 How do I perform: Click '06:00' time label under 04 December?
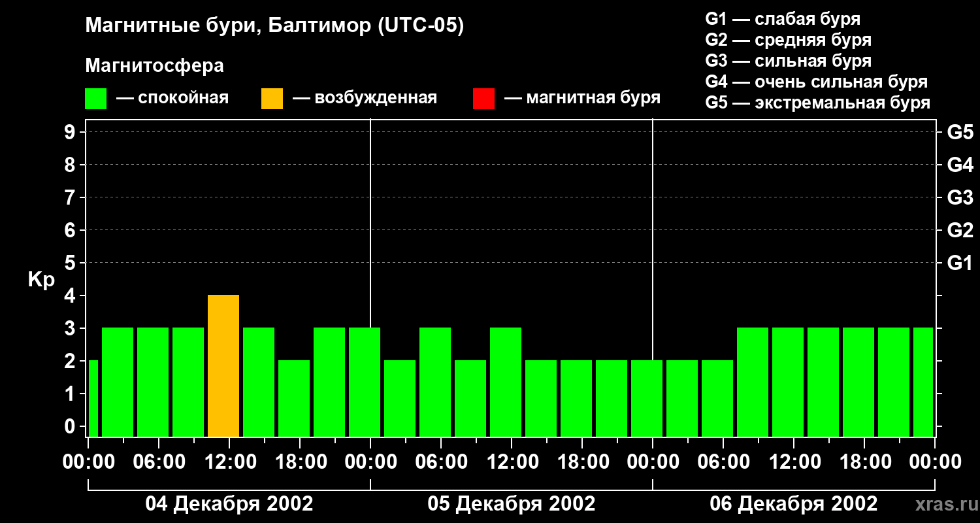[x=159, y=462]
